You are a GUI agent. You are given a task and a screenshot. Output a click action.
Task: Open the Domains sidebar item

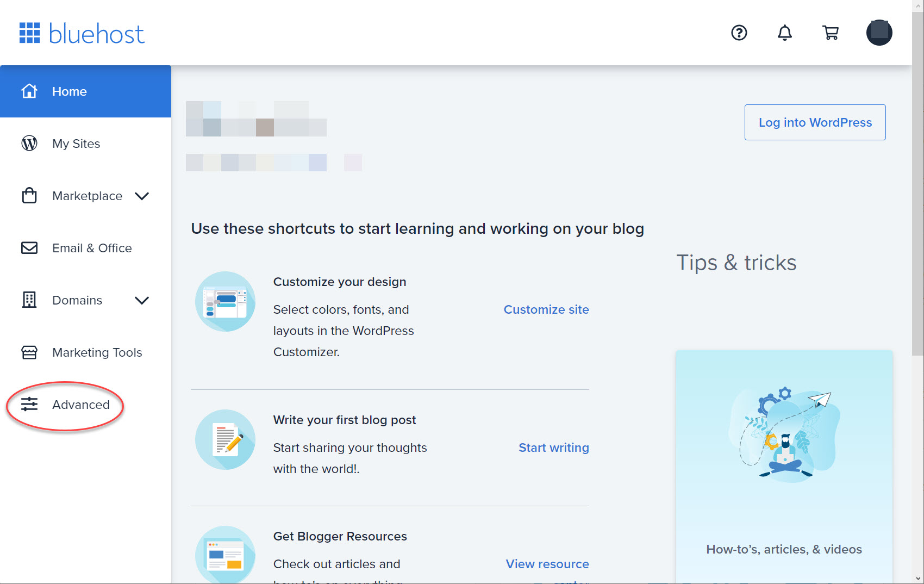77,300
